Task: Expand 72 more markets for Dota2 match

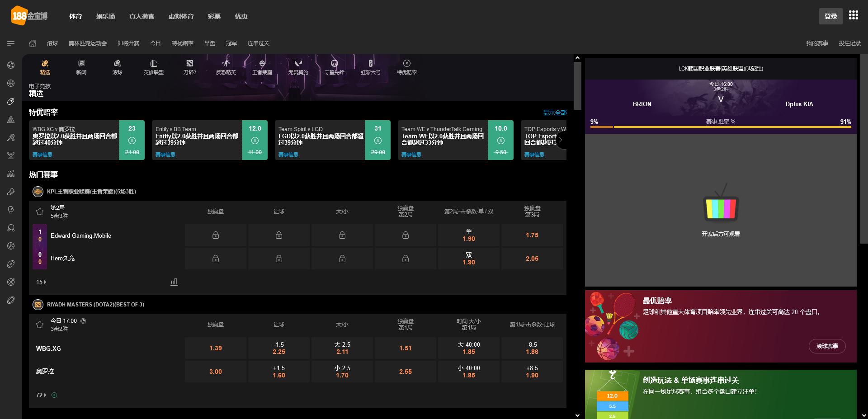Action: click(41, 395)
